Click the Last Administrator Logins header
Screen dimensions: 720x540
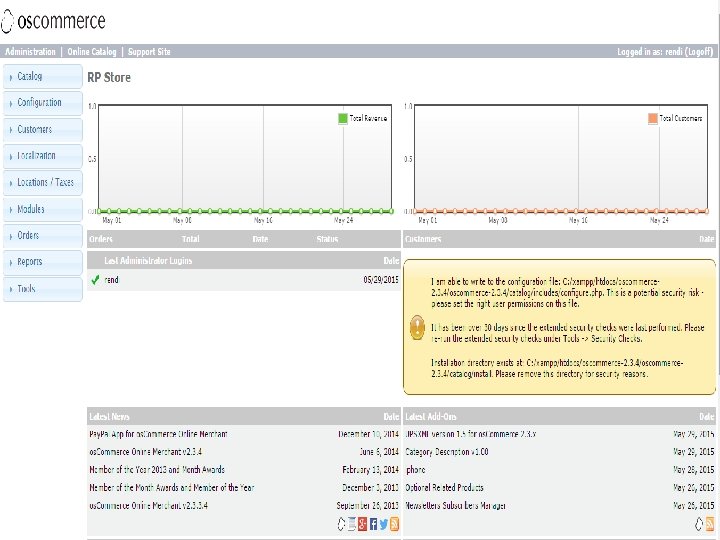click(148, 261)
